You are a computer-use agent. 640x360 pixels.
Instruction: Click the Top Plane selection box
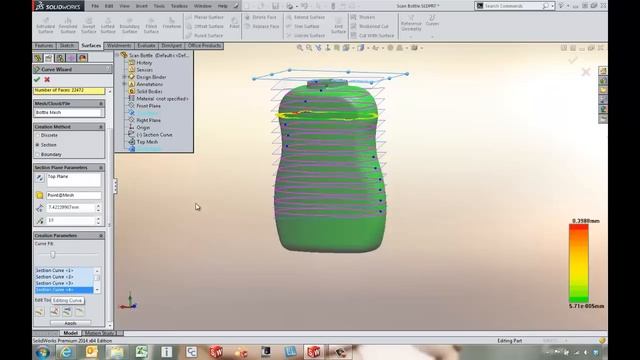point(73,180)
